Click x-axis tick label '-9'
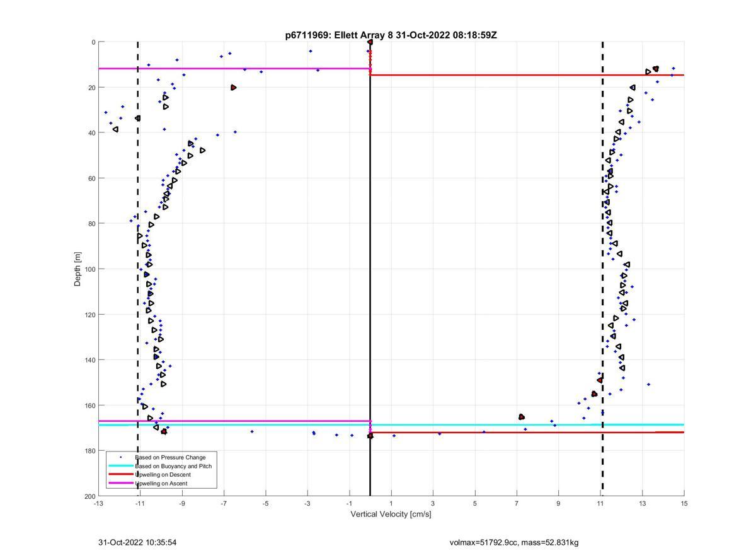Screen dimensions: 756x558 click(182, 503)
